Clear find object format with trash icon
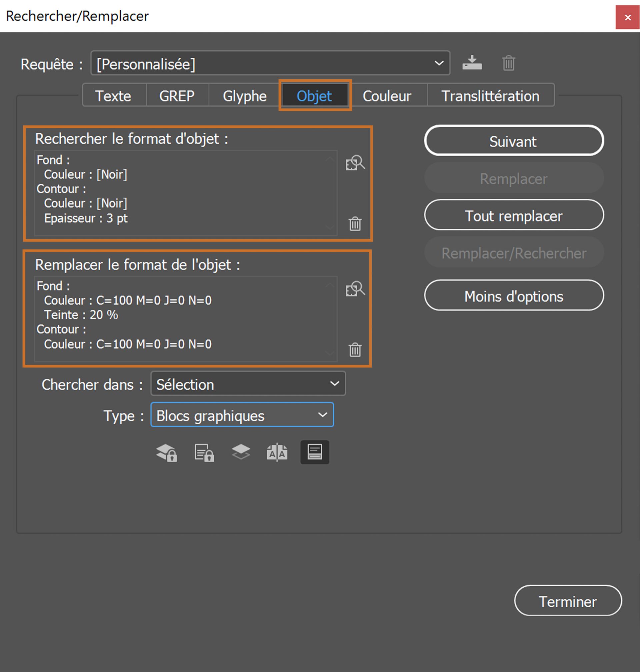Image resolution: width=640 pixels, height=672 pixels. (x=355, y=224)
